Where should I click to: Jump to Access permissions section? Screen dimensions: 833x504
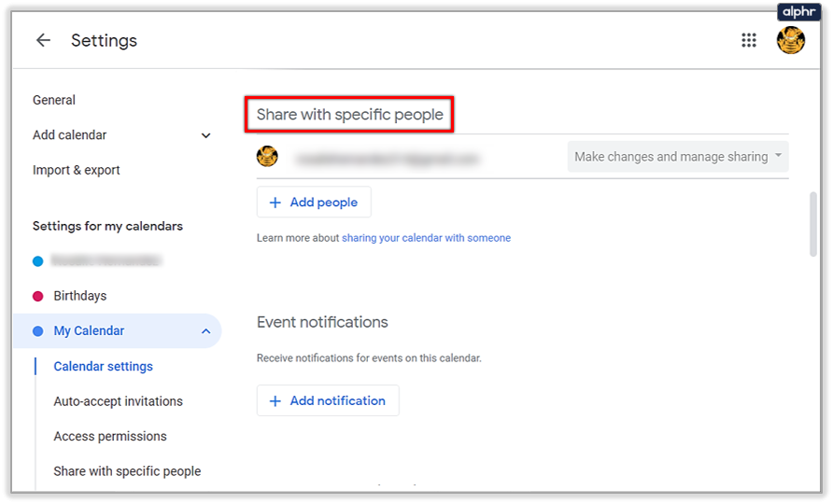[x=110, y=436]
